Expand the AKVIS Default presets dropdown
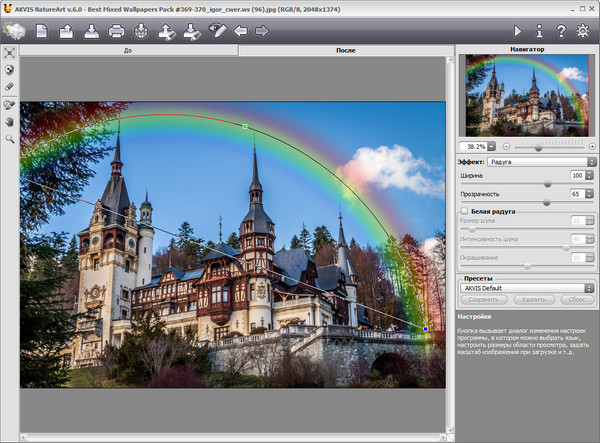The width and height of the screenshot is (600, 443). (527, 287)
